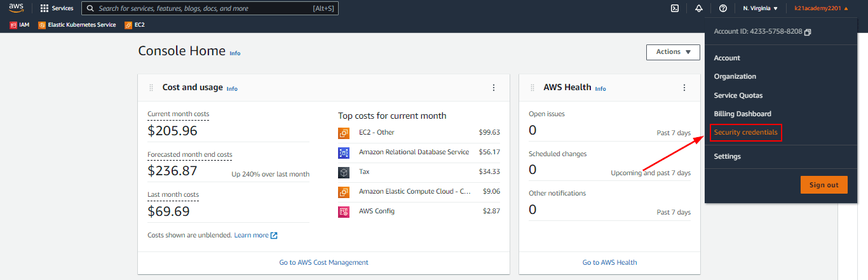The height and width of the screenshot is (280, 868).
Task: Select Security credentials from account menu
Action: click(746, 133)
